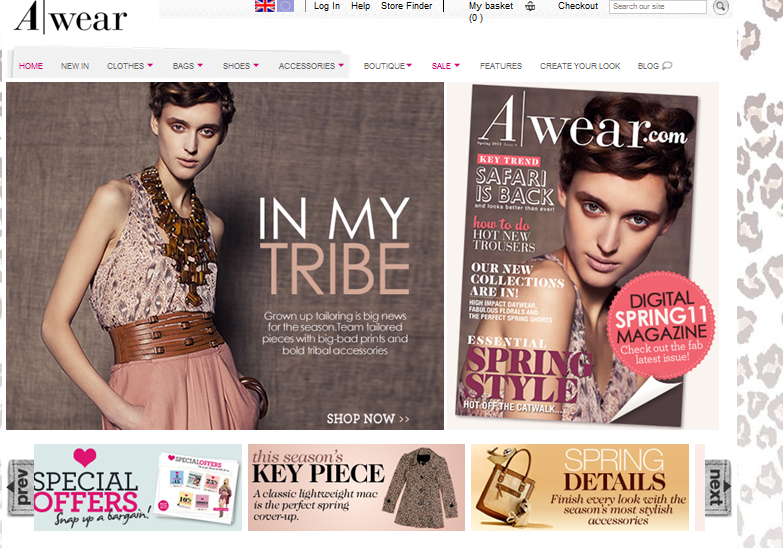Click the Digital Spring 11 Magazine badge
This screenshot has height=548, width=783.
tap(661, 325)
